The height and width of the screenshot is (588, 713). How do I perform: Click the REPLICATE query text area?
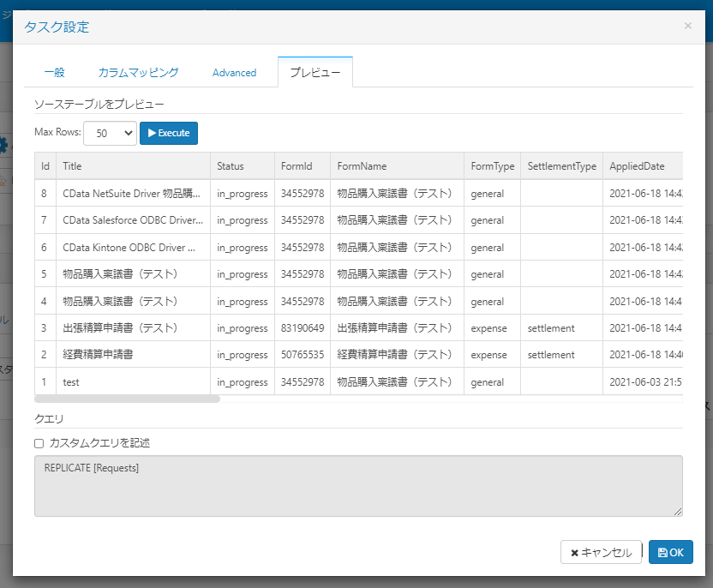[x=358, y=485]
